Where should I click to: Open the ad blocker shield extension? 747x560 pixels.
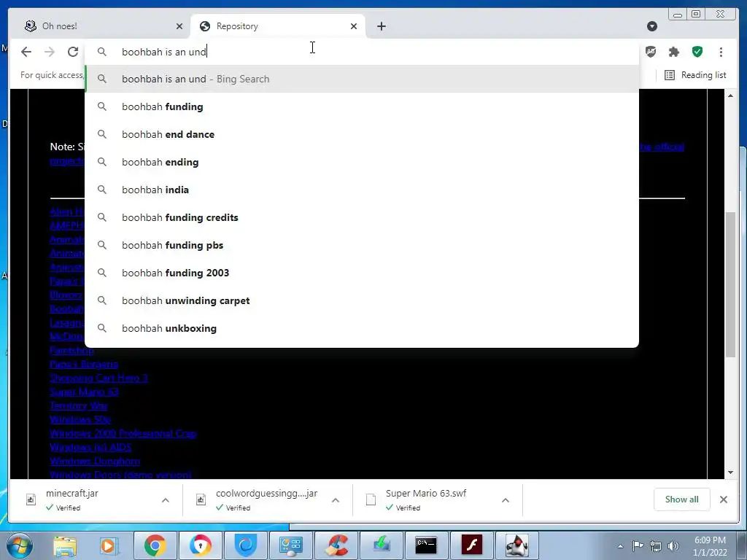(x=651, y=52)
